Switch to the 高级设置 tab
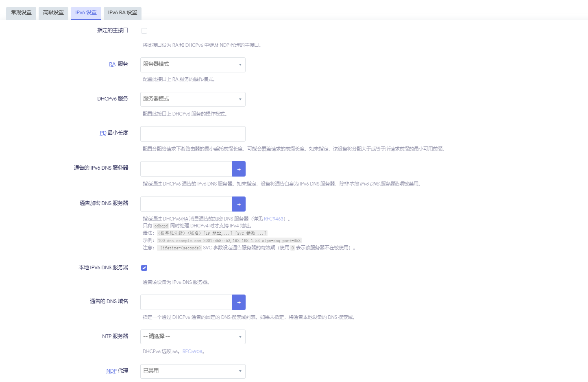This screenshot has width=588, height=382. pyautogui.click(x=53, y=13)
